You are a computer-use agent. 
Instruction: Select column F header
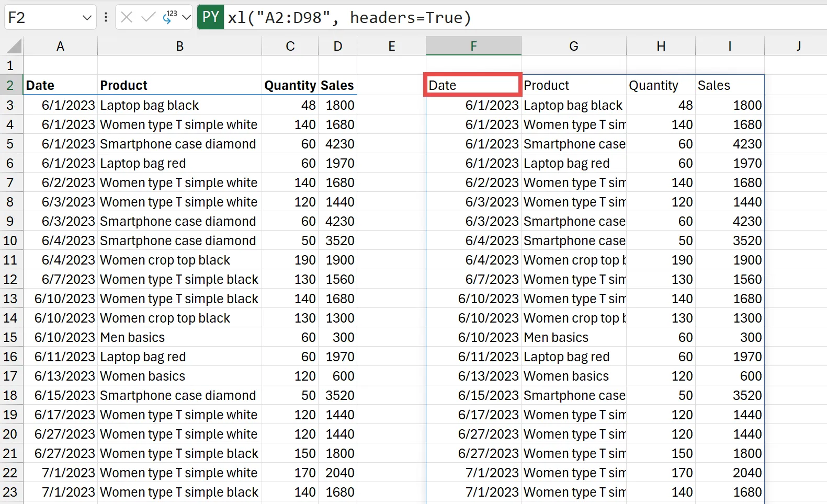[x=473, y=47]
